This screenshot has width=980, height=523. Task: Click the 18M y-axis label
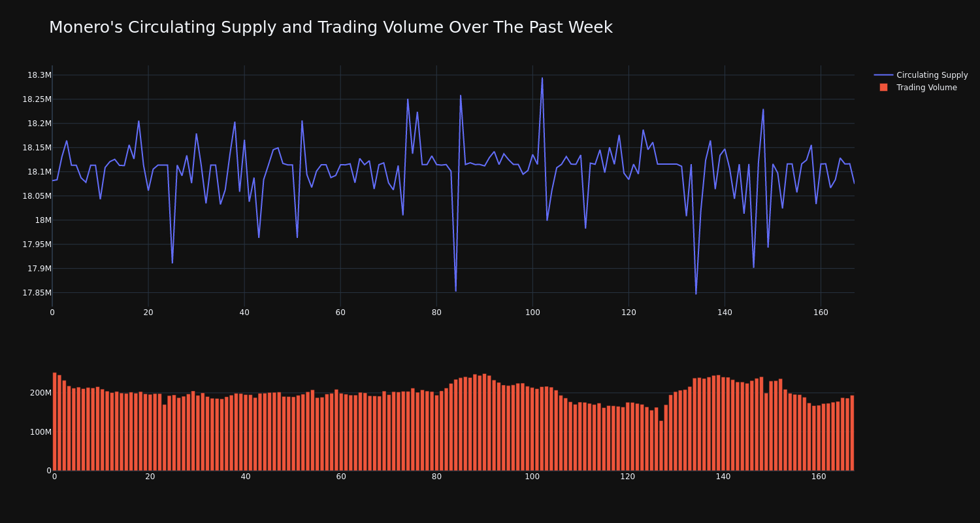(43, 220)
